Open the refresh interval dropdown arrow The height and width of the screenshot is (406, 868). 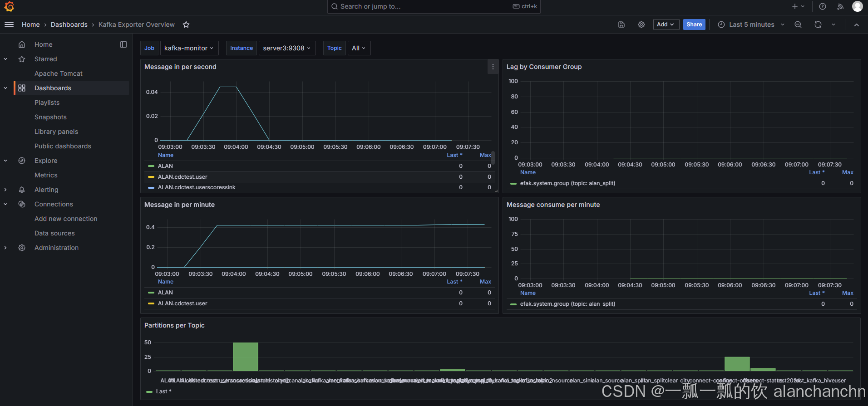pyautogui.click(x=833, y=24)
